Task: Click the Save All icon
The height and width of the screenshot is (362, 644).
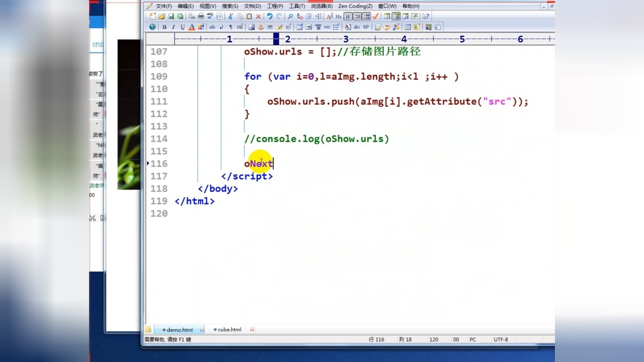Action: [180, 17]
